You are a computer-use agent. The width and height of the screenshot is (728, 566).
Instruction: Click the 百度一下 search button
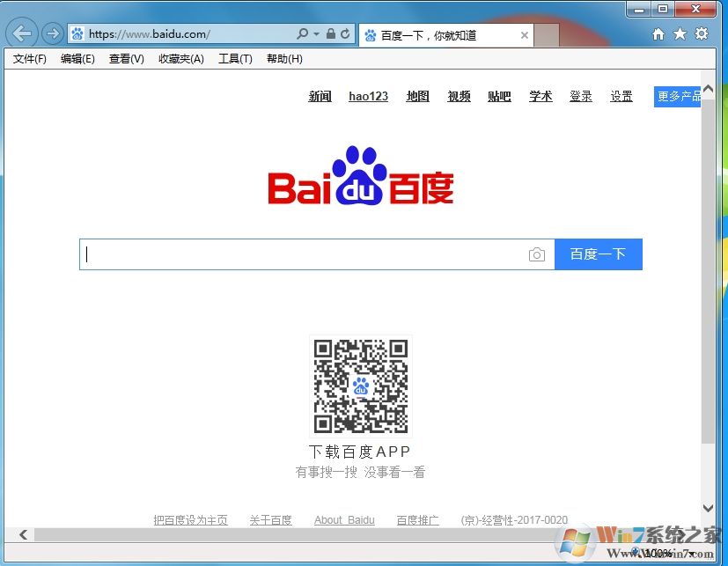click(599, 254)
